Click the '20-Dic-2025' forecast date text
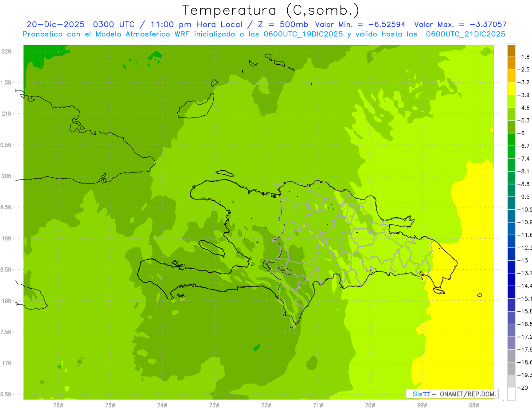Viewport: 532px width, 411px height. coord(55,24)
